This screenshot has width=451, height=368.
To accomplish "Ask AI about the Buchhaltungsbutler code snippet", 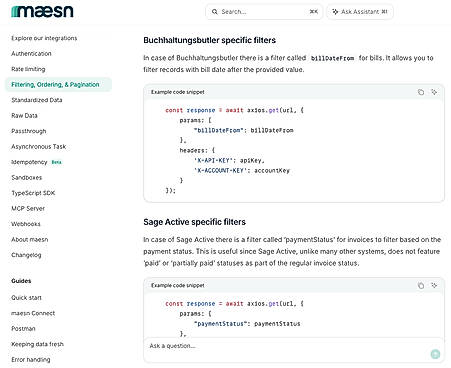I will (x=434, y=92).
